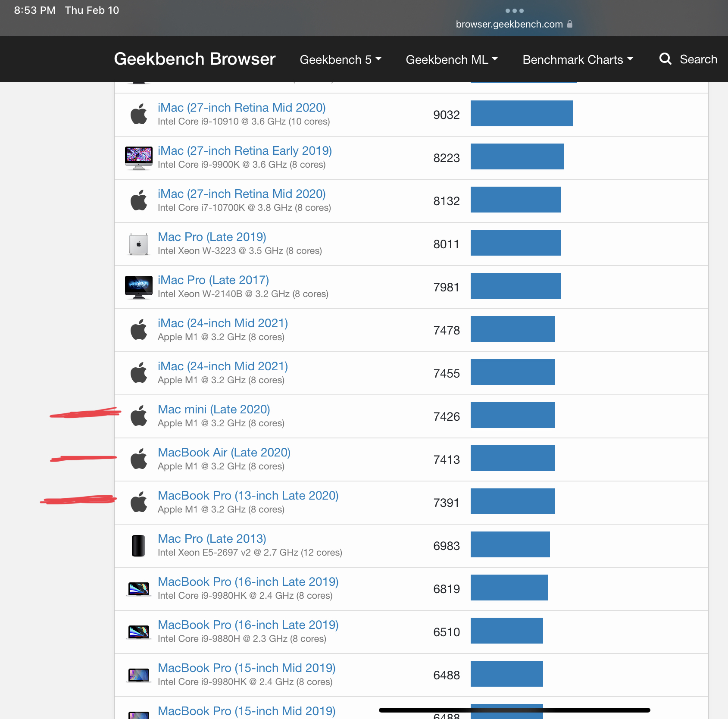Open the iMac (24-inch Mid 2021) link scoring 7478
This screenshot has width=728, height=719.
(223, 323)
